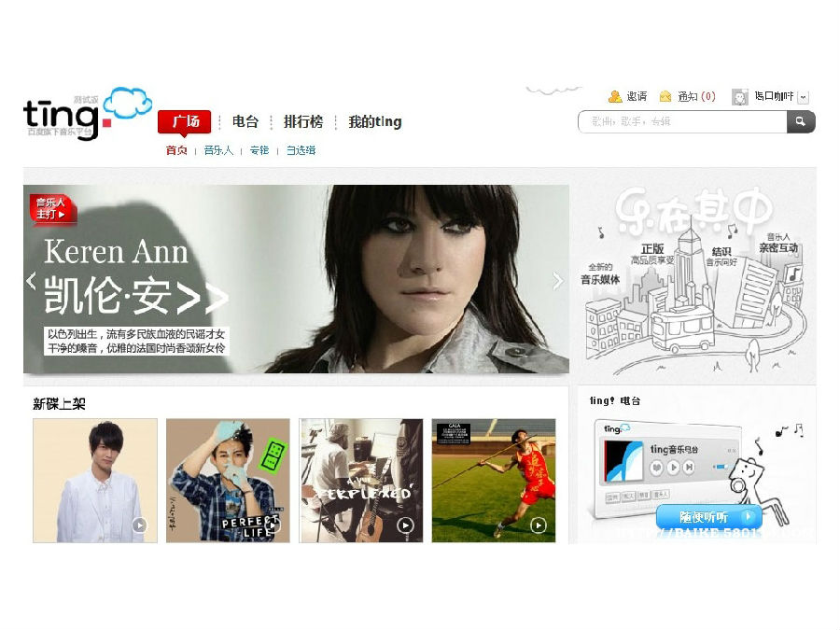Open the 电台 tab

pos(245,121)
